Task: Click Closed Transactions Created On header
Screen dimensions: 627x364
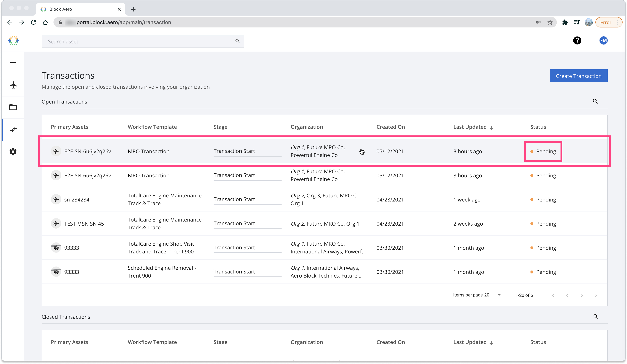Action: point(390,342)
